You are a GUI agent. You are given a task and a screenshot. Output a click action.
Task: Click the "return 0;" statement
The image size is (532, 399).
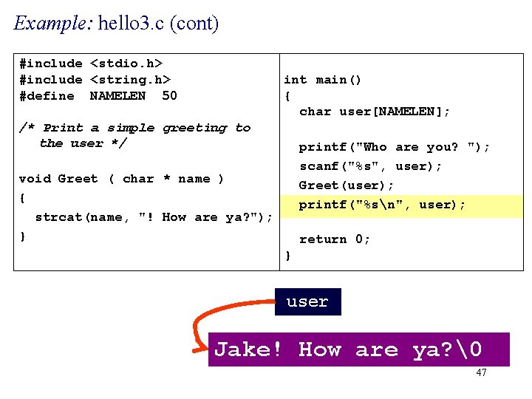point(334,239)
